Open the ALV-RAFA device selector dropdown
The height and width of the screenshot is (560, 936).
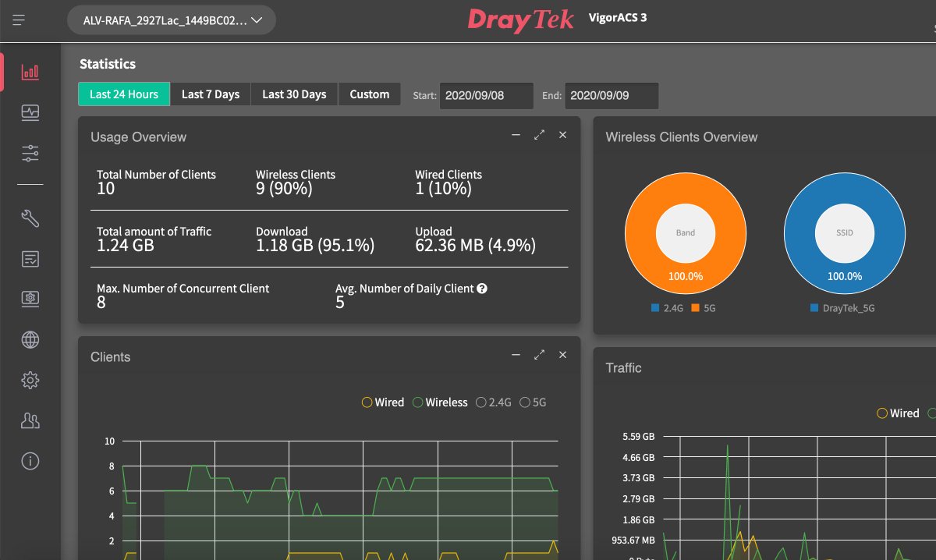tap(172, 20)
